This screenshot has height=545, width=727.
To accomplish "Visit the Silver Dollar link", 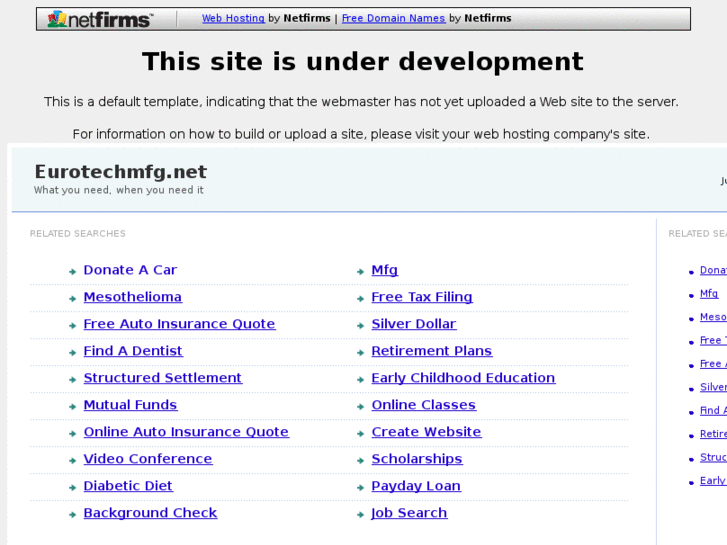I will 414,324.
